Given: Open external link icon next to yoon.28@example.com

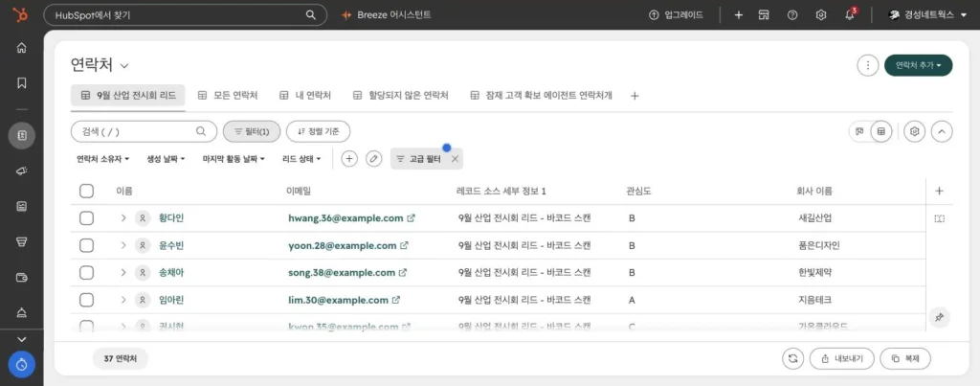Looking at the screenshot, I should pos(405,246).
